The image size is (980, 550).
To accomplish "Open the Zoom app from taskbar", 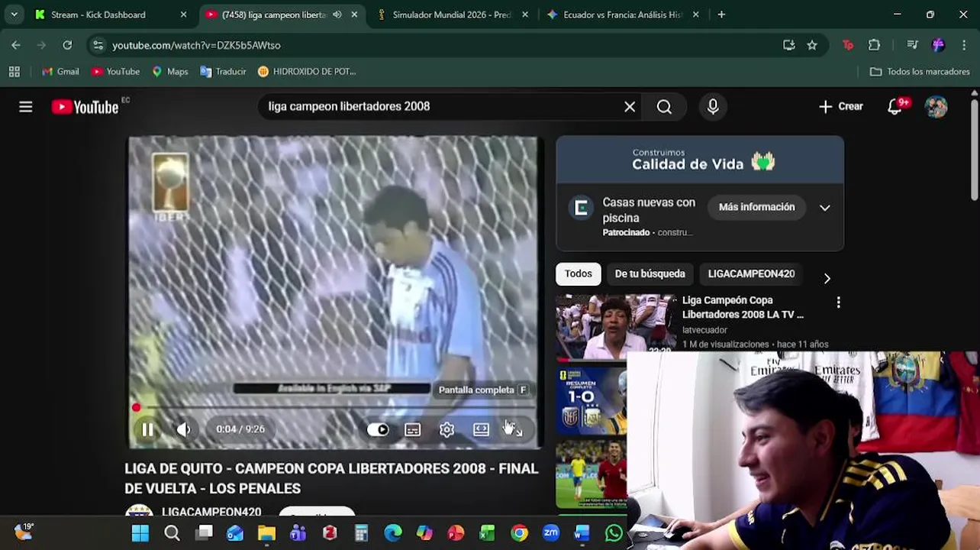I will coord(550,533).
